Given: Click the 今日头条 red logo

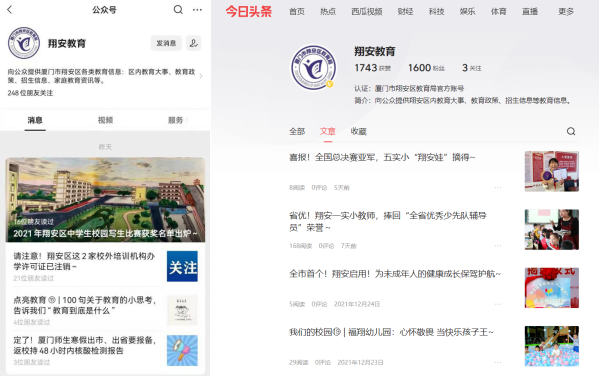Looking at the screenshot, I should coord(249,11).
